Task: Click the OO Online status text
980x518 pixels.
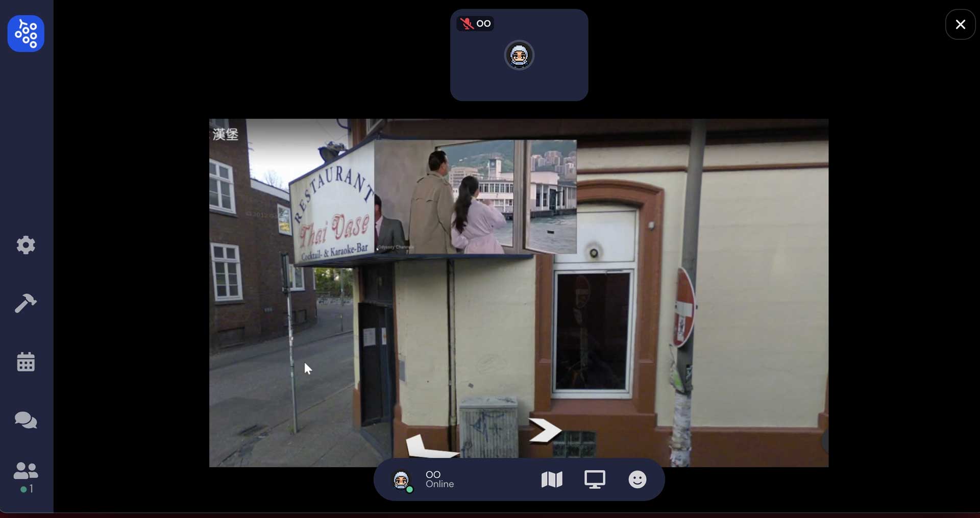Action: 439,480
